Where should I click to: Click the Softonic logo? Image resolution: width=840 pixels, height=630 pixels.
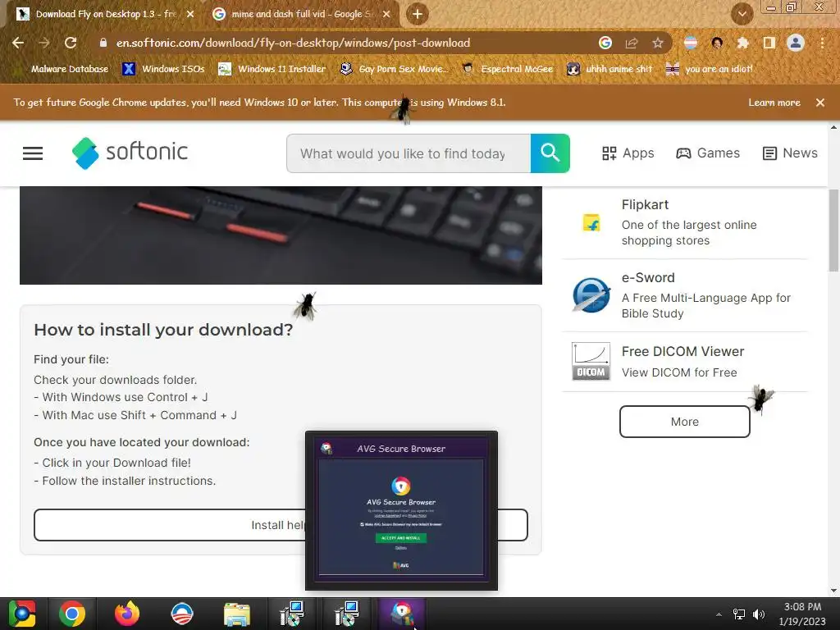point(130,153)
